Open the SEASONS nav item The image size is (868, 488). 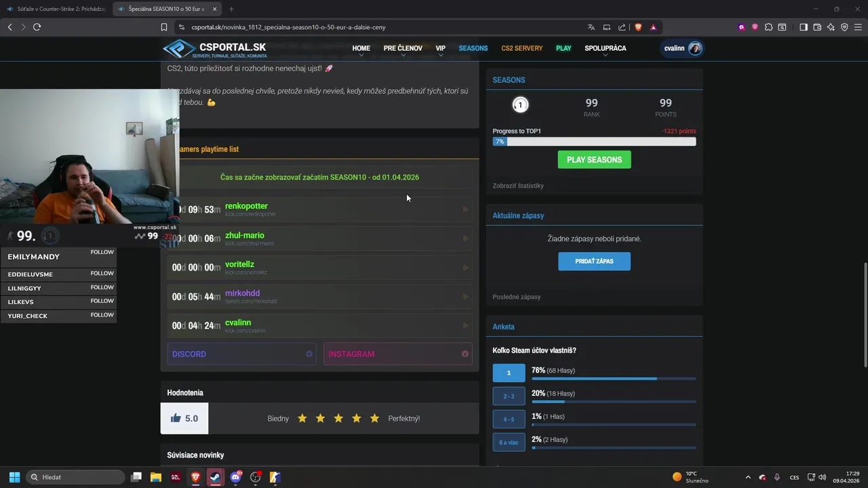pos(473,49)
